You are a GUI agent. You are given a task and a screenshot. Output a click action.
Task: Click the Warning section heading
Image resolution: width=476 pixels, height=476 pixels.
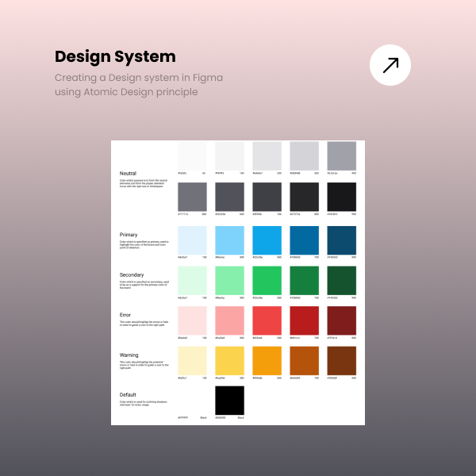[129, 355]
